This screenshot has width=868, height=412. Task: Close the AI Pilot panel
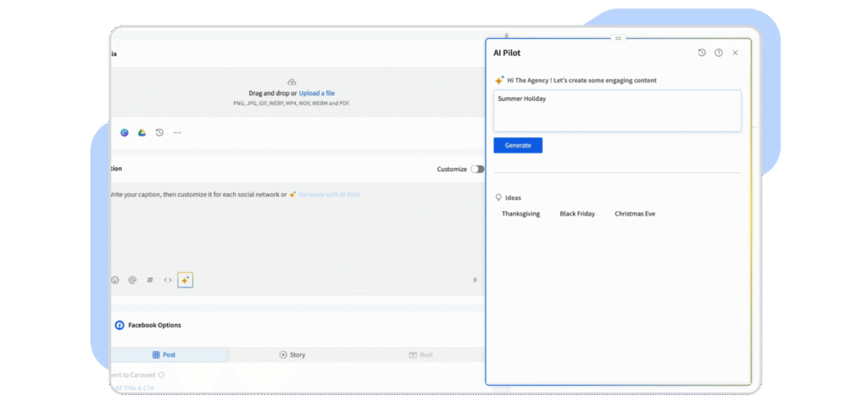coord(735,53)
